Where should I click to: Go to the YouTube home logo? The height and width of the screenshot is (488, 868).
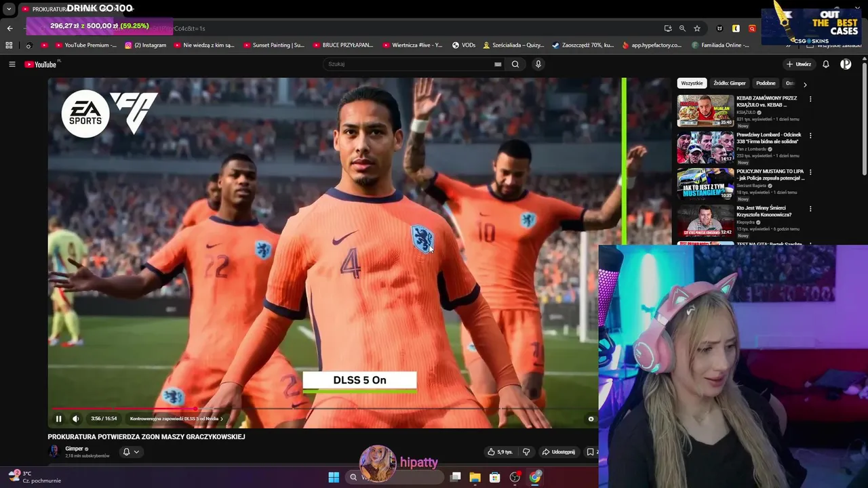[41, 64]
